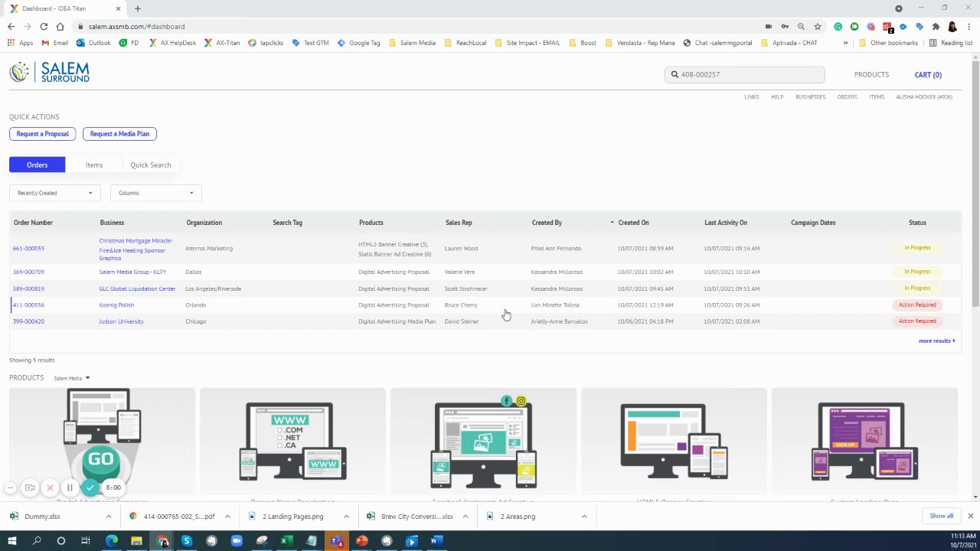Screen dimensions: 980x551
Task: Pause the screen recording
Action: pyautogui.click(x=70, y=487)
